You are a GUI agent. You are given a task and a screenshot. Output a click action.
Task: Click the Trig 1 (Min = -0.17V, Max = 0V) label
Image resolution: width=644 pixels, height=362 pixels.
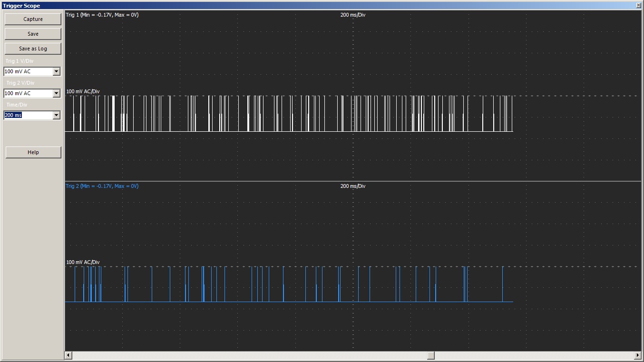tap(102, 15)
